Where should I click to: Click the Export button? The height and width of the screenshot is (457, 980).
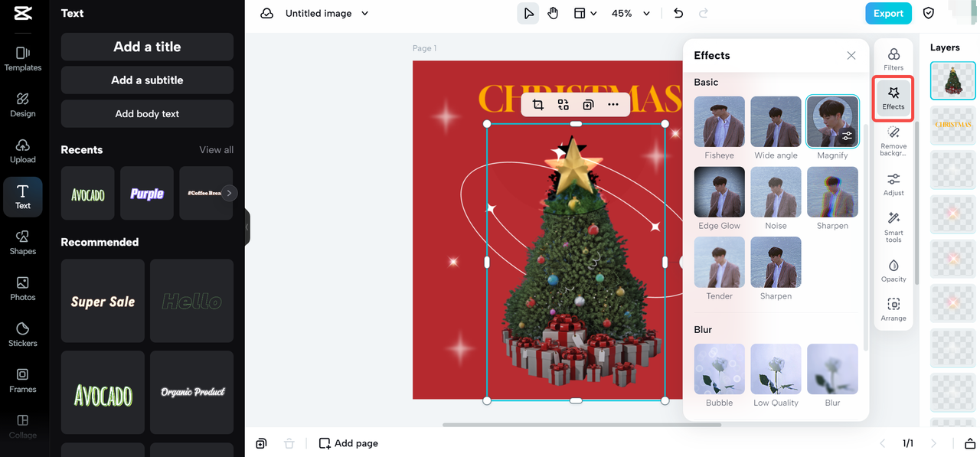click(x=888, y=13)
